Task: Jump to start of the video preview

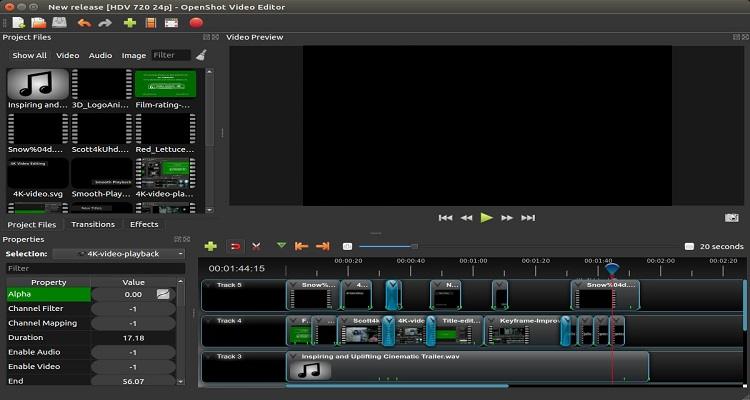Action: [x=445, y=218]
